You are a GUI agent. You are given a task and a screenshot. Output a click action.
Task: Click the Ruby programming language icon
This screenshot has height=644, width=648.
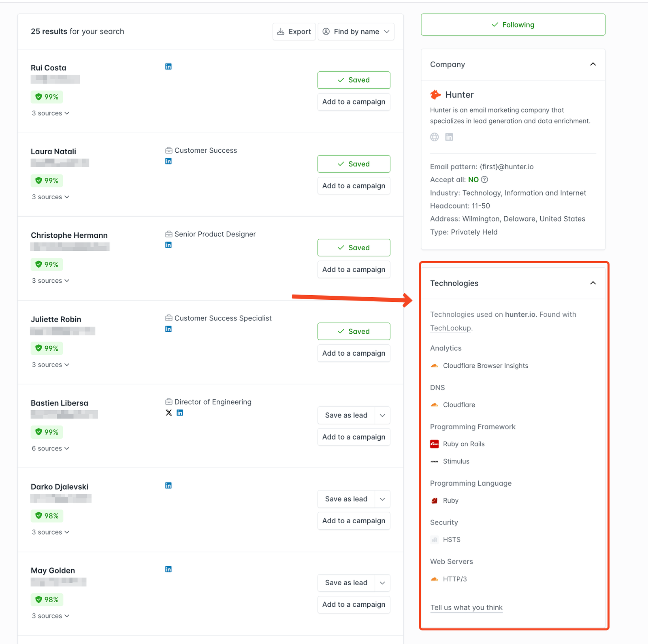(x=434, y=500)
